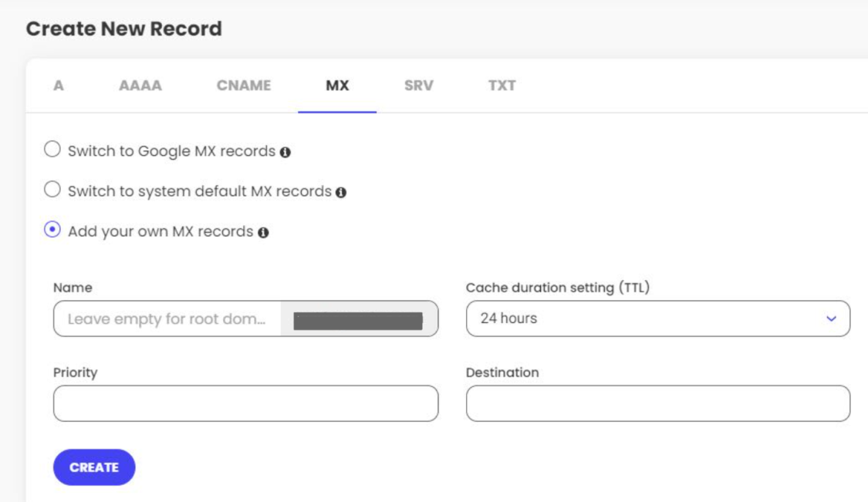Click the redacted domain suffix box

(x=359, y=319)
